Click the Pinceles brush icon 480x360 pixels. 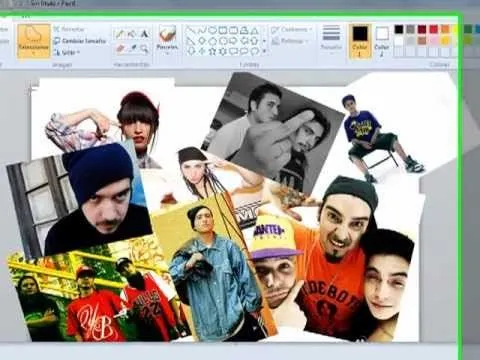pyautogui.click(x=167, y=34)
